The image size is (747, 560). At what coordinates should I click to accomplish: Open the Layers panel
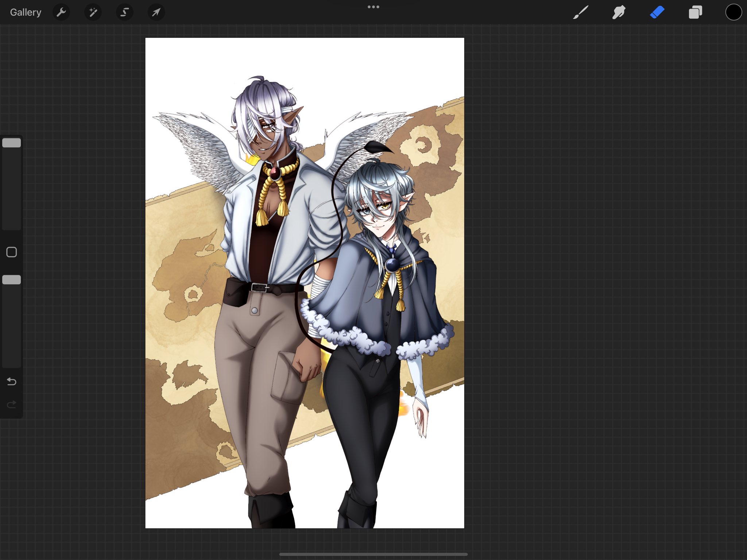[695, 12]
